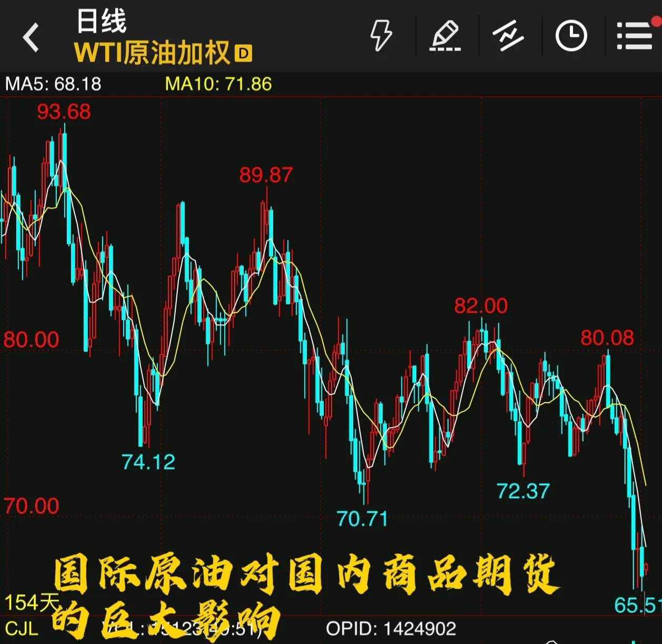Open the chart indicator lines icon
662x644 pixels.
click(x=508, y=36)
